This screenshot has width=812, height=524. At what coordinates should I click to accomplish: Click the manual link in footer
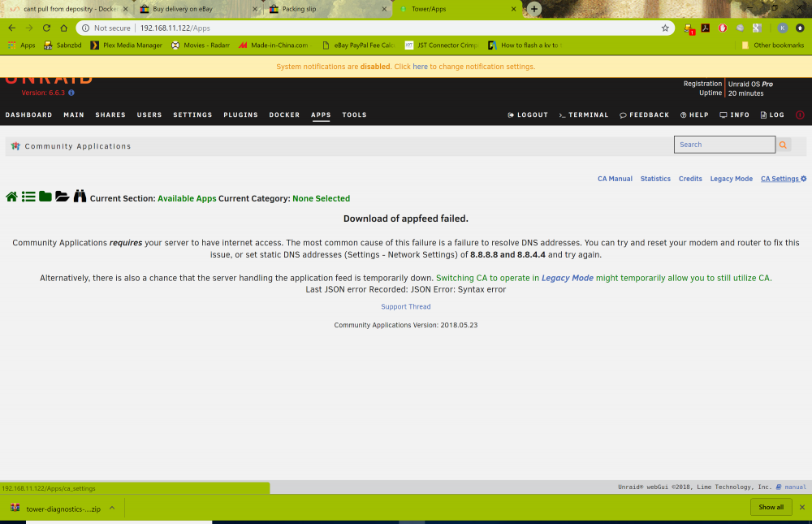click(x=791, y=487)
